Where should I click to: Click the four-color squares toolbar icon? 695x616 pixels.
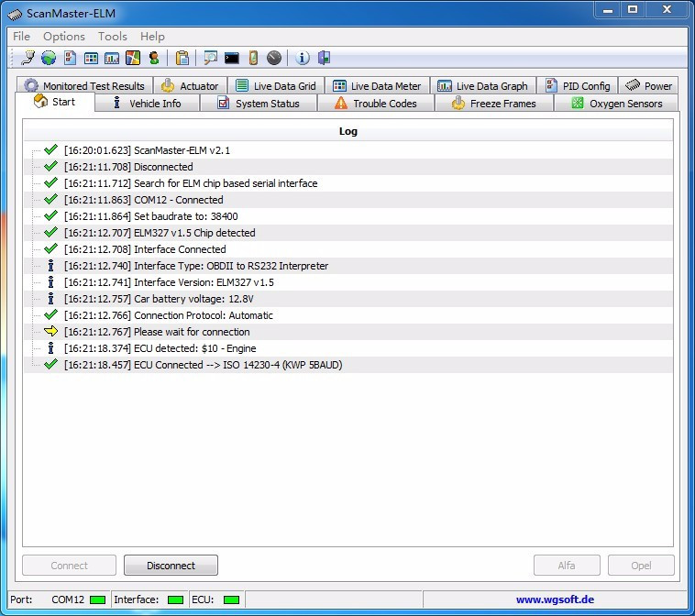(x=133, y=58)
